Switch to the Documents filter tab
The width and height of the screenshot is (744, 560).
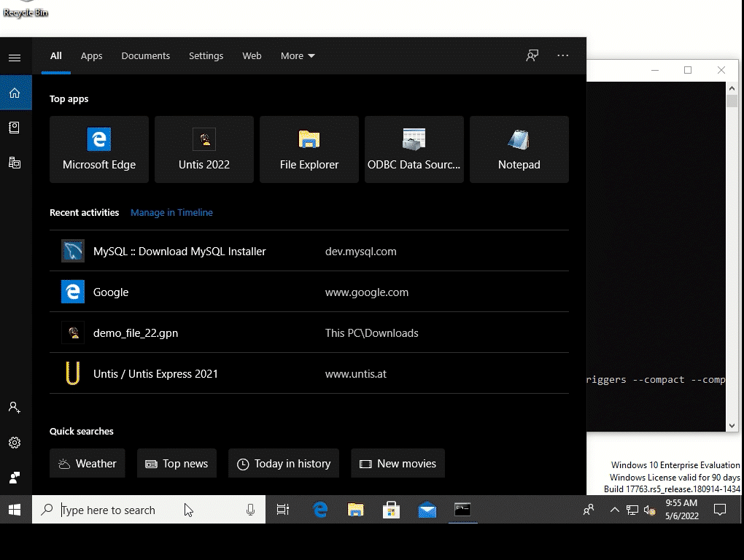145,55
